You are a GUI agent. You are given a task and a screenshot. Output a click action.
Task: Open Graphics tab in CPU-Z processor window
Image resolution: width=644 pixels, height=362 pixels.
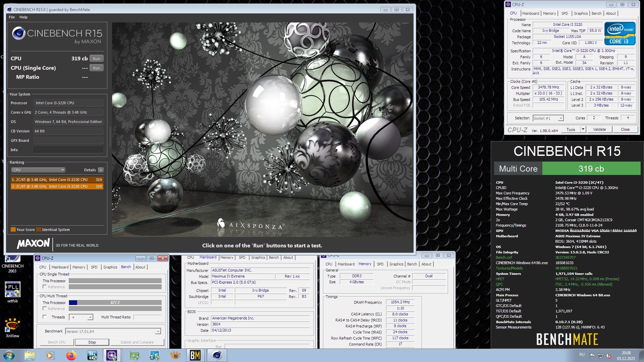click(x=581, y=13)
